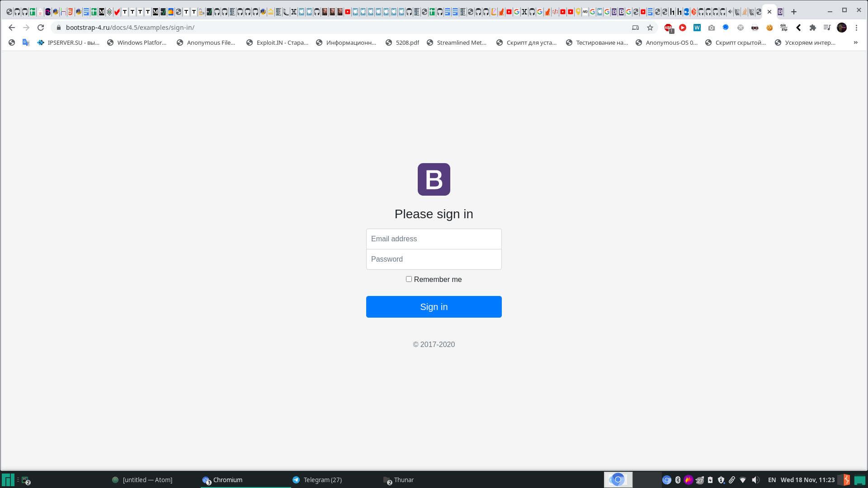Click the Bootstrap B logo
This screenshot has width=868, height=488.
coord(434,179)
